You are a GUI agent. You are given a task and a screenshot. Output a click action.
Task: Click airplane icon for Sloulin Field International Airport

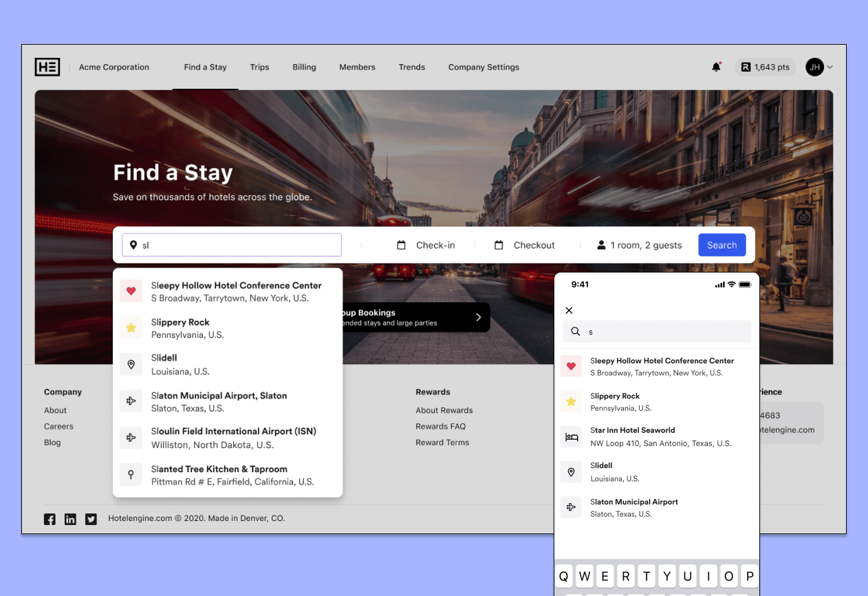(x=131, y=437)
